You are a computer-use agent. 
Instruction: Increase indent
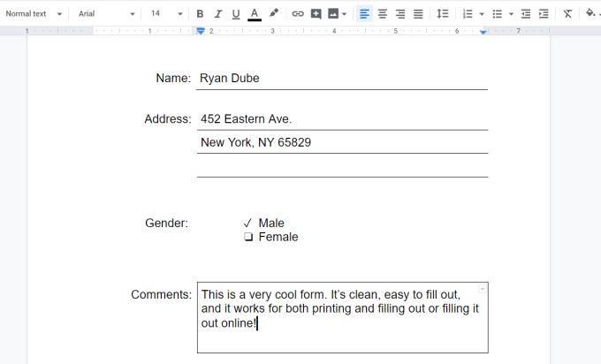(x=544, y=14)
